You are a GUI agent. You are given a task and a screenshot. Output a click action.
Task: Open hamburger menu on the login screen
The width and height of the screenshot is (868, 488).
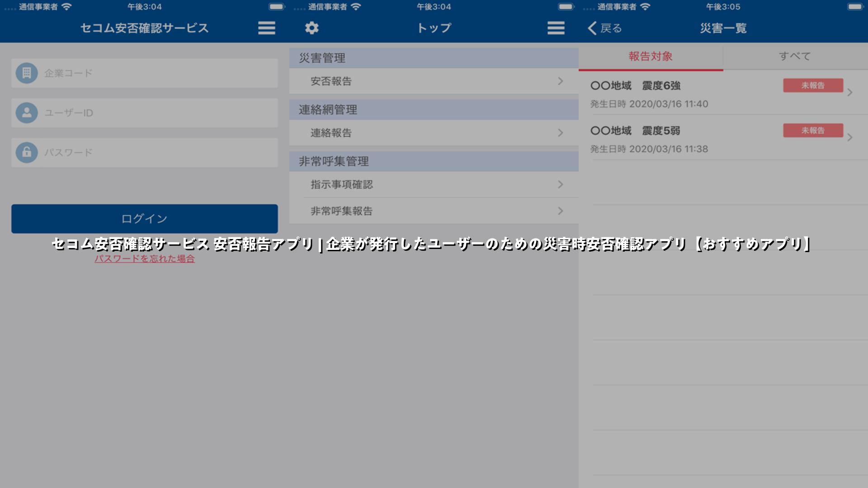click(267, 28)
